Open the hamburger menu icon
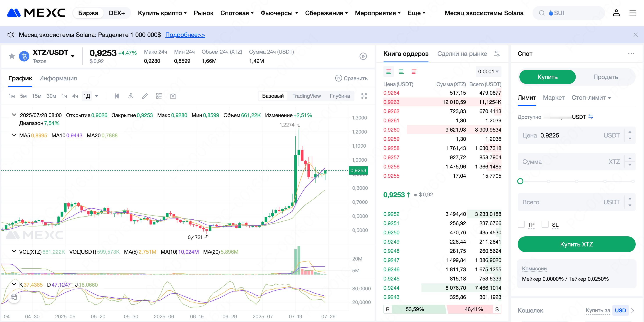Screen dimensions: 644x322 (x=632, y=13)
